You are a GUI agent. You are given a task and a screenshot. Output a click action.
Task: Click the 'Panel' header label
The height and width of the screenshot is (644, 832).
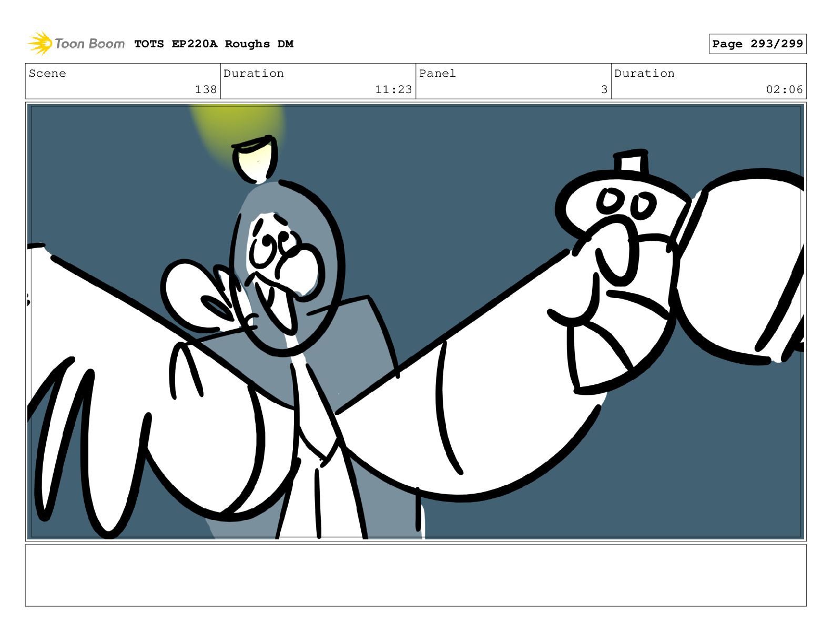(x=438, y=74)
